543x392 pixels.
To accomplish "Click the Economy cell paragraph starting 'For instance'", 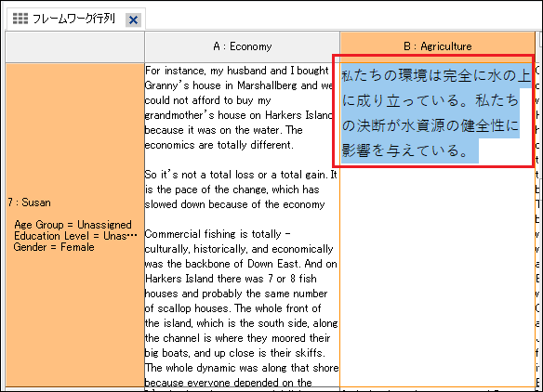I will pyautogui.click(x=239, y=108).
